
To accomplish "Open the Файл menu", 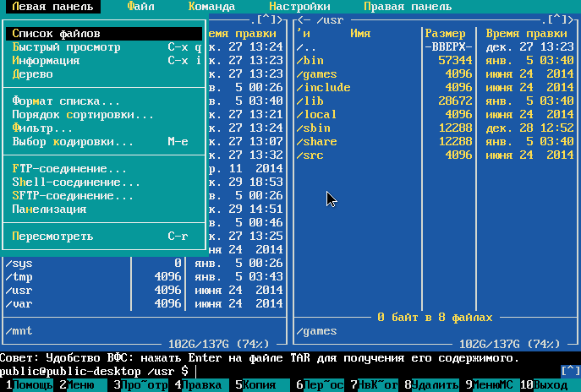I will 140,6.
